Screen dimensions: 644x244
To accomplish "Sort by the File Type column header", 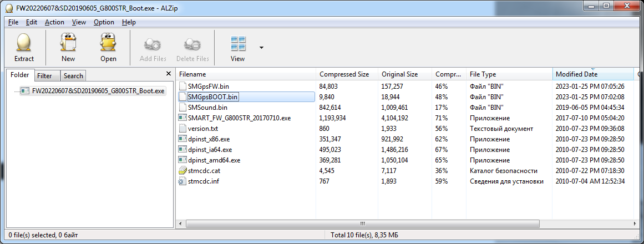I will [483, 74].
